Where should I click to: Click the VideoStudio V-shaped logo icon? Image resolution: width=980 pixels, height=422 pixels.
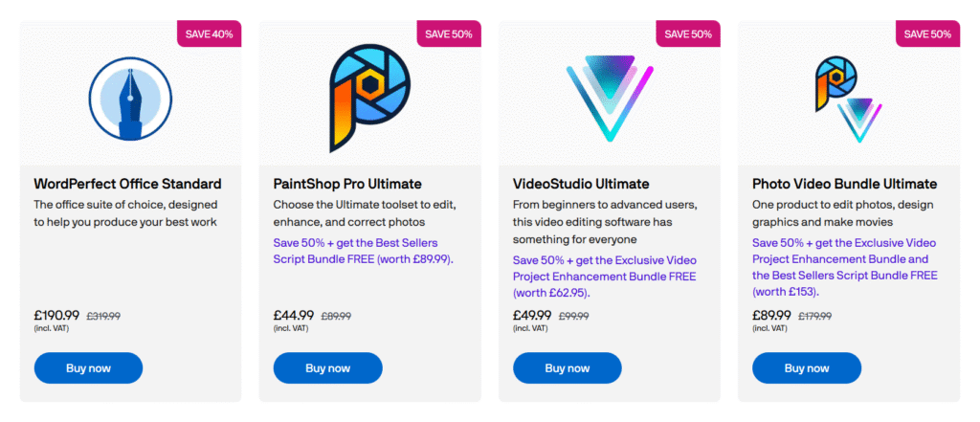point(608,100)
